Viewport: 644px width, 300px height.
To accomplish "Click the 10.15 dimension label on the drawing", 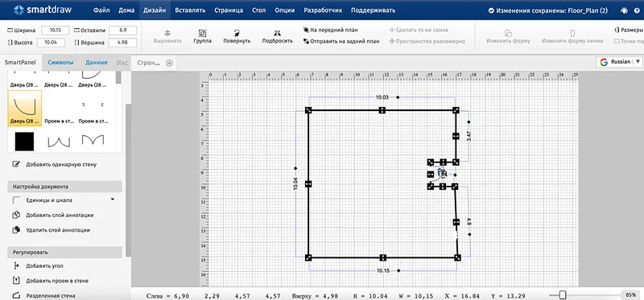I will pyautogui.click(x=382, y=270).
